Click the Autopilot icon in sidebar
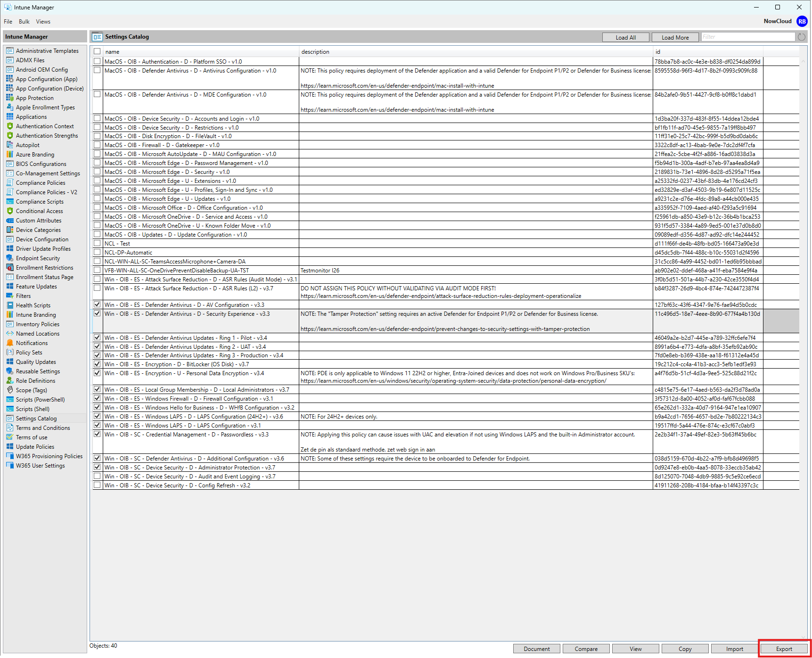The height and width of the screenshot is (658, 812). pyautogui.click(x=10, y=145)
